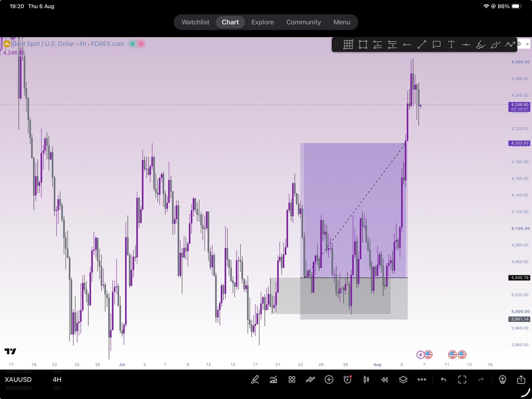Change the 4H timeframe selector
This screenshot has width=532, height=399.
point(57,379)
